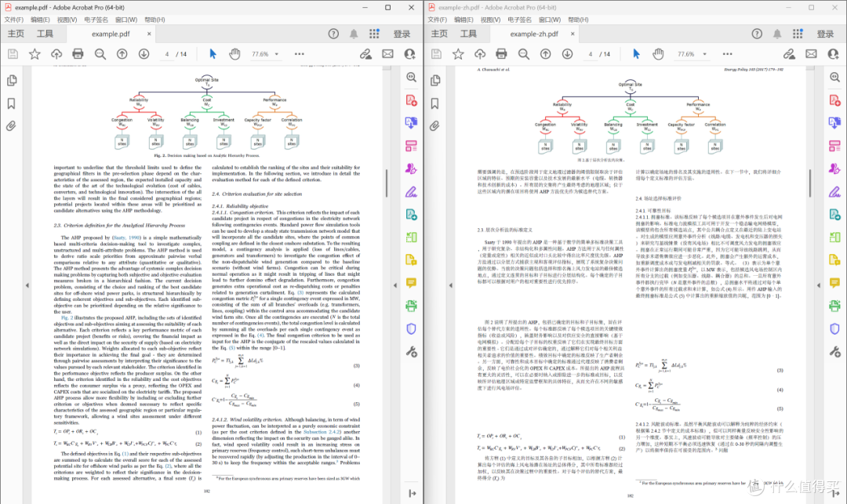847x504 pixels.
Task: Collapse left navigation pane arrow in example.pdf window
Action: [27, 285]
